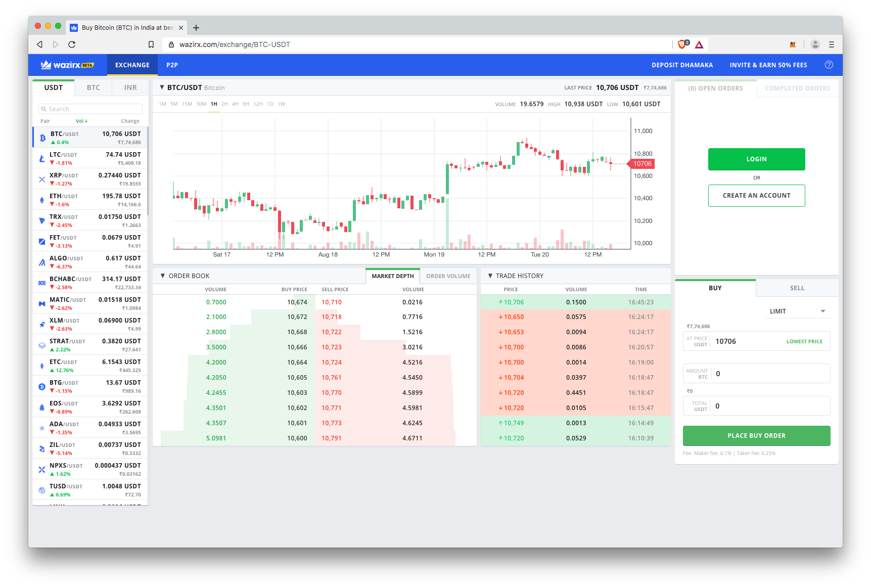Click the WazirX logo

pos(67,65)
